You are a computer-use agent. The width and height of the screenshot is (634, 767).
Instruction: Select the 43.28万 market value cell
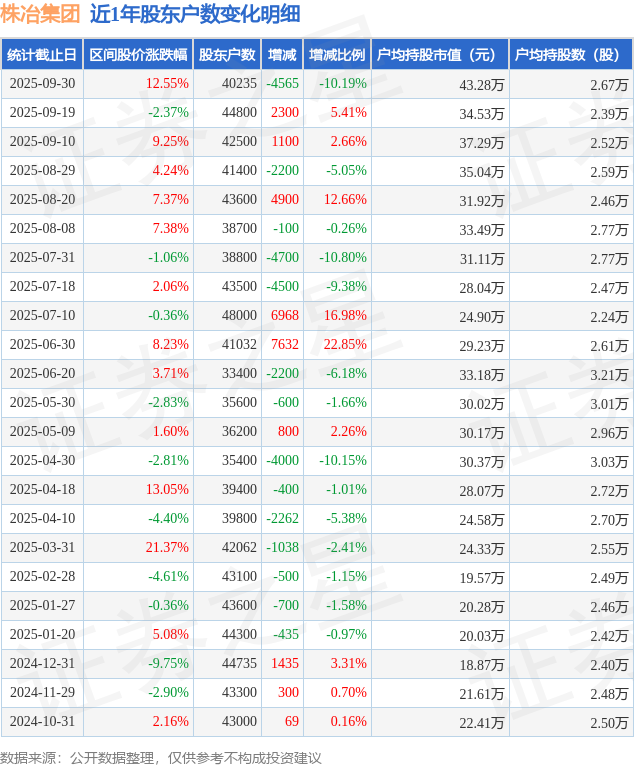tap(482, 84)
